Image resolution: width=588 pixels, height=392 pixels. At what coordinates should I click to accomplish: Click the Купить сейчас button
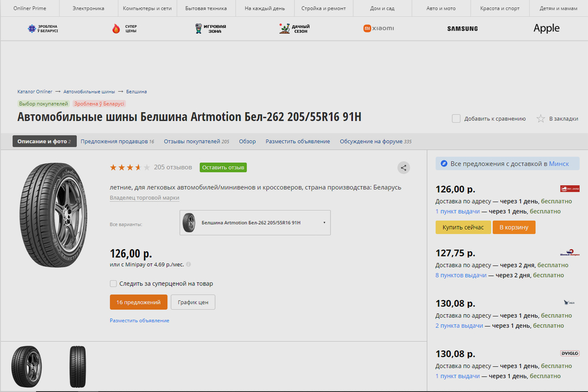463,227
